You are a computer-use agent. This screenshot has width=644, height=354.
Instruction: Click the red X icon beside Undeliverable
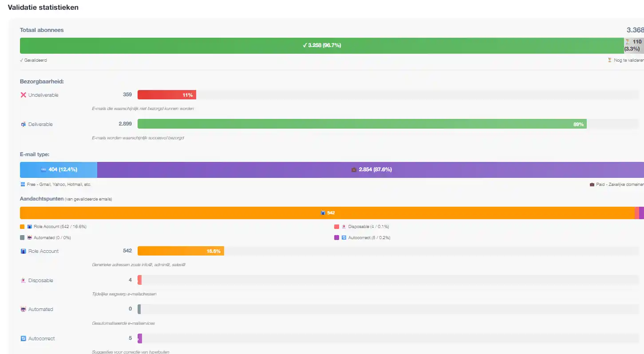pos(24,95)
